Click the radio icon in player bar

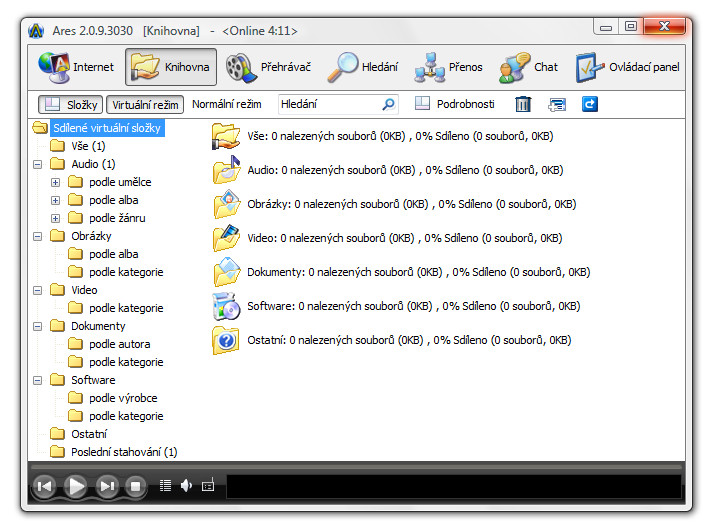208,486
